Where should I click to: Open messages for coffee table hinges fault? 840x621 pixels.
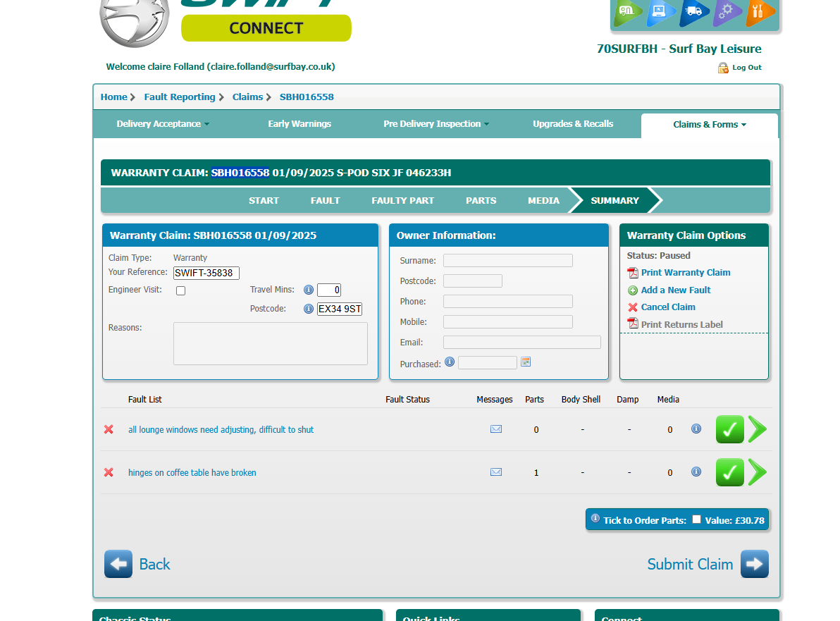click(x=496, y=472)
